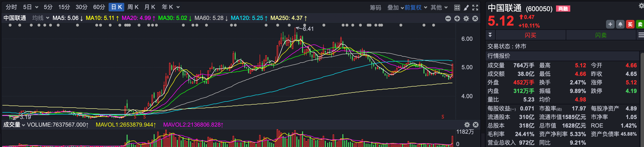Switch to the 月K monthly tab

149,7
